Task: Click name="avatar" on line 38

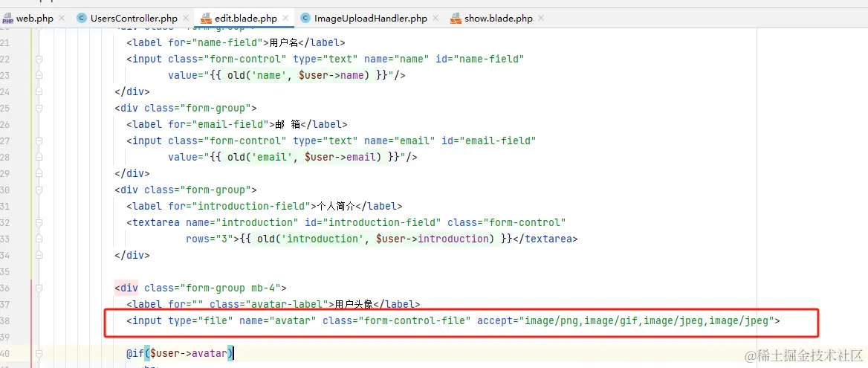Action: [278, 320]
